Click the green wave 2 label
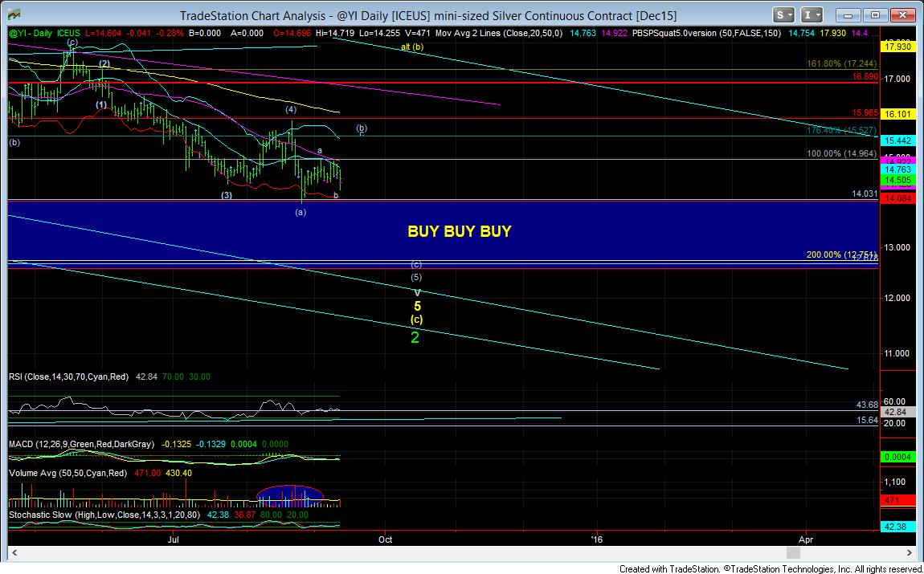This screenshot has width=924, height=574. point(415,337)
